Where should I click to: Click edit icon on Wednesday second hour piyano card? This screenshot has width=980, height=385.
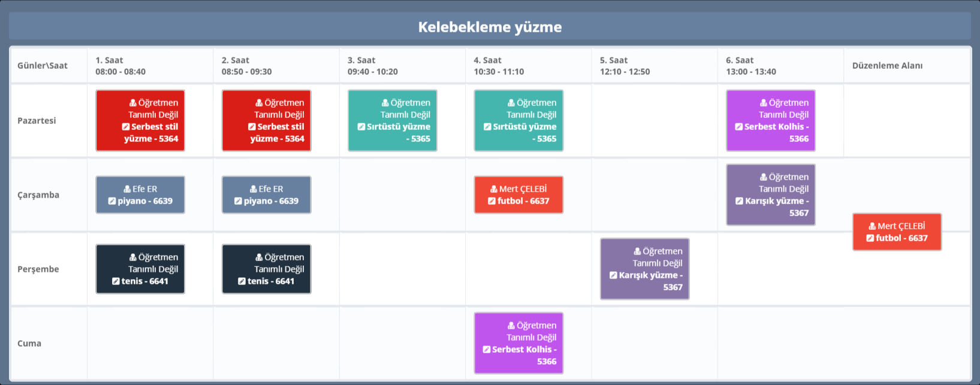tap(238, 201)
